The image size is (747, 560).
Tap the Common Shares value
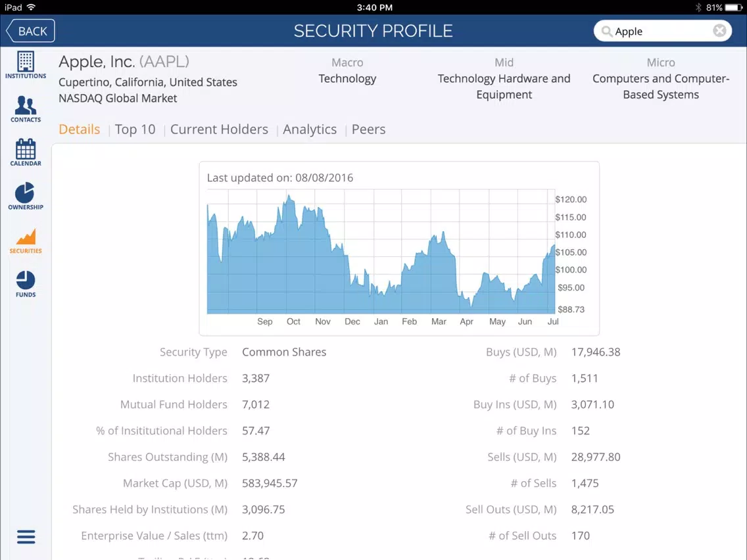284,352
